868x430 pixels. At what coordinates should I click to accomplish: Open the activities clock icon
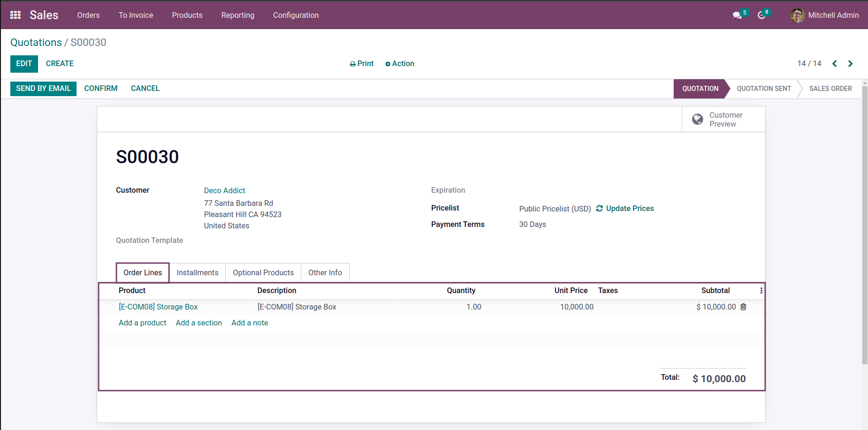coord(761,15)
